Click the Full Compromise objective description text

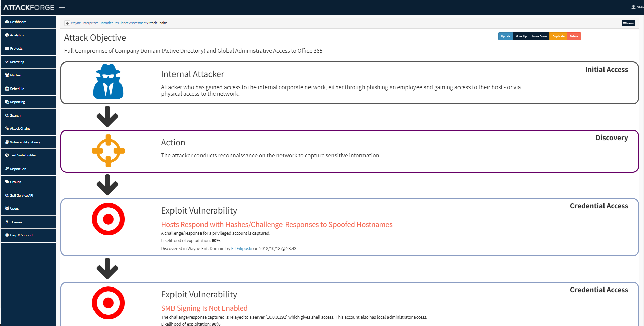coord(193,51)
